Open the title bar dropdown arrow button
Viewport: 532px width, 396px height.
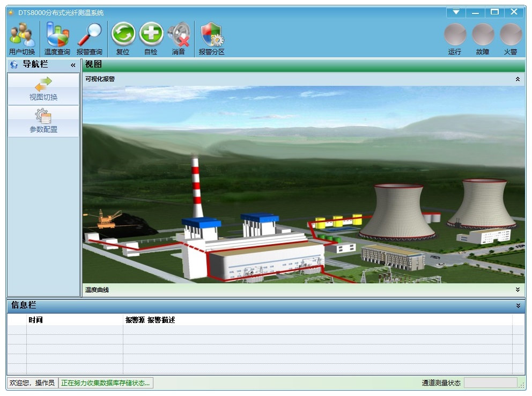pos(456,12)
